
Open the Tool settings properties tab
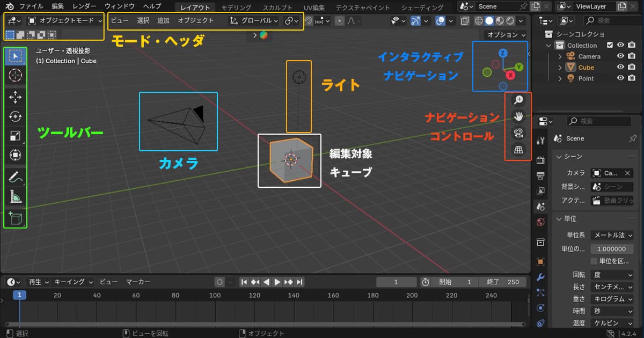tap(540, 140)
